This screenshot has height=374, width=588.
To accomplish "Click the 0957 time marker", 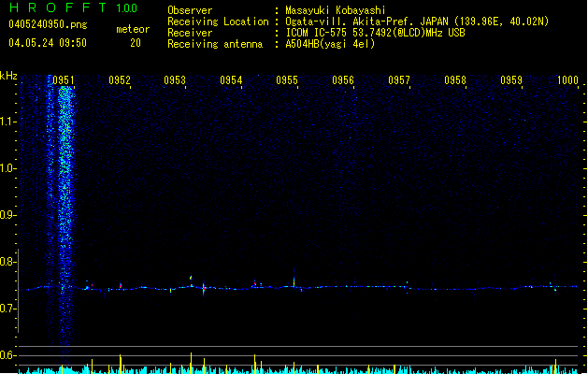I will [x=399, y=80].
